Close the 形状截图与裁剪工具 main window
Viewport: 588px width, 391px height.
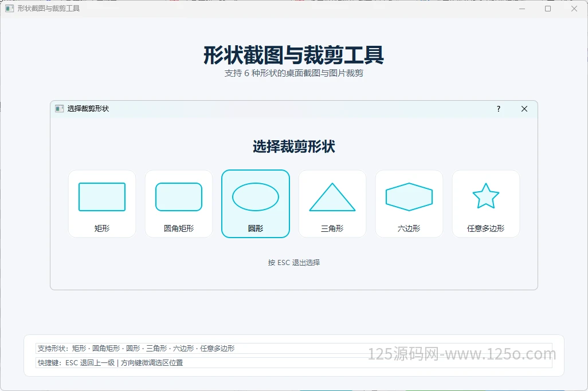[x=574, y=8]
